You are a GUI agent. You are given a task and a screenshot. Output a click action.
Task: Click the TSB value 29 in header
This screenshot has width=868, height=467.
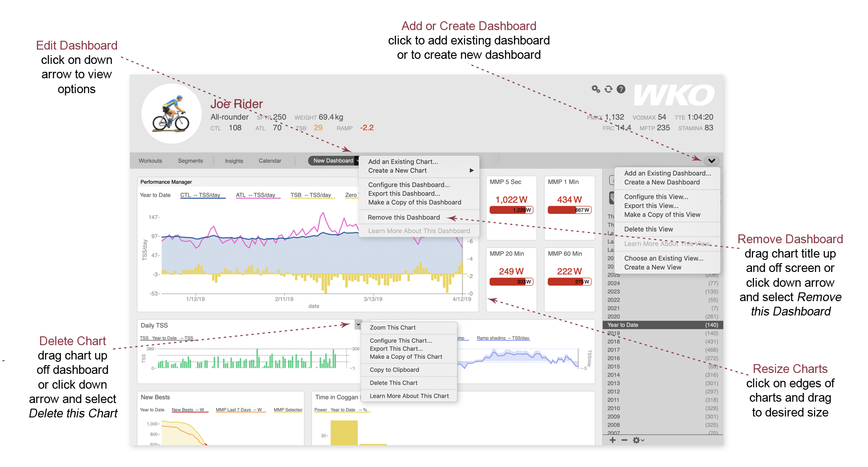pos(318,128)
